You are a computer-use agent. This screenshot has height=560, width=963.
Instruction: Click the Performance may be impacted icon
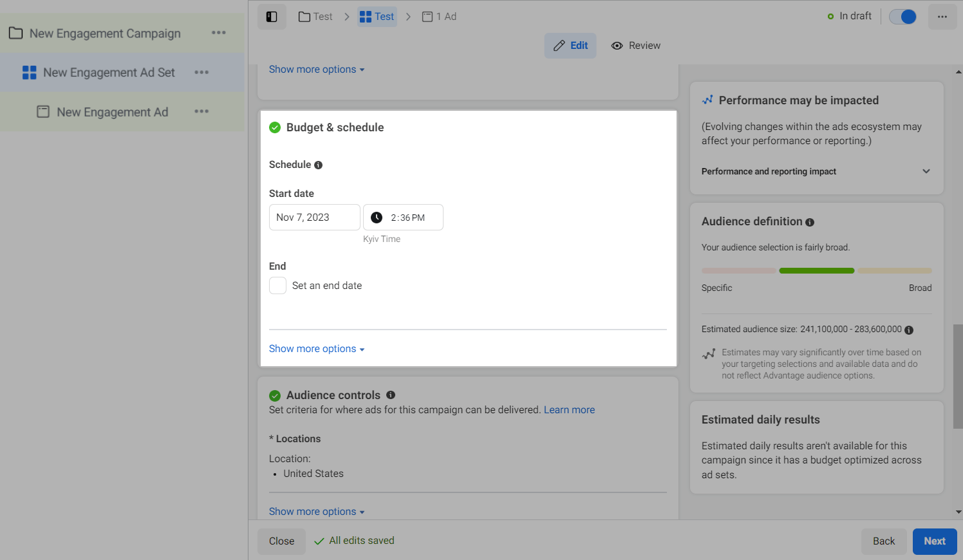pyautogui.click(x=707, y=100)
